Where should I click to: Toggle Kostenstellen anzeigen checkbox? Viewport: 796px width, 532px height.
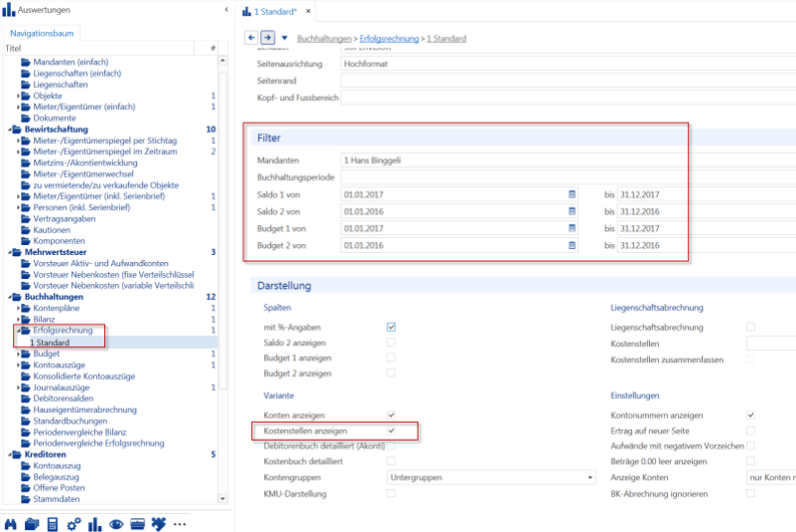tap(391, 431)
